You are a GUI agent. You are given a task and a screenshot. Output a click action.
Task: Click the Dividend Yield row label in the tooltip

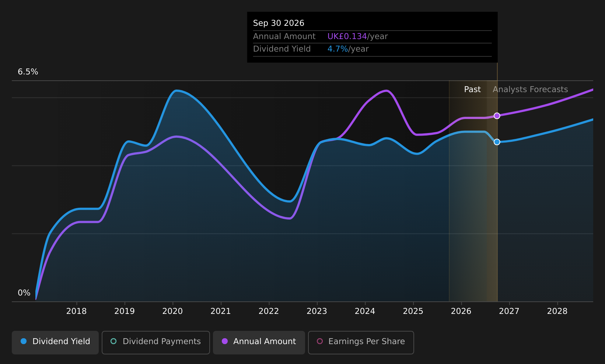click(x=282, y=49)
